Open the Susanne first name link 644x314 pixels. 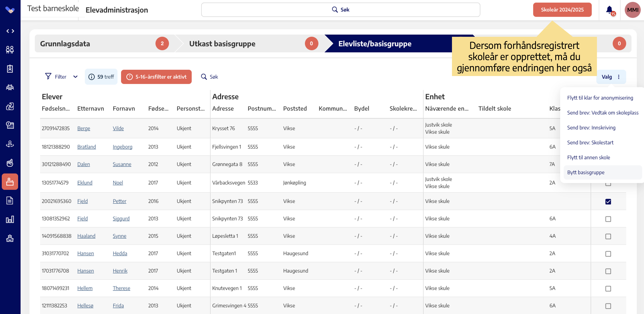click(122, 164)
